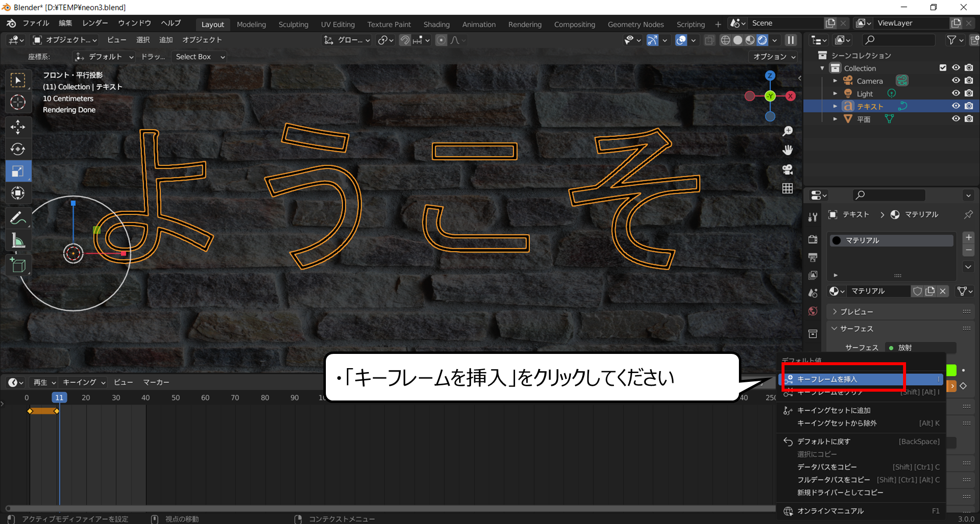Select the Move tool

(x=18, y=127)
